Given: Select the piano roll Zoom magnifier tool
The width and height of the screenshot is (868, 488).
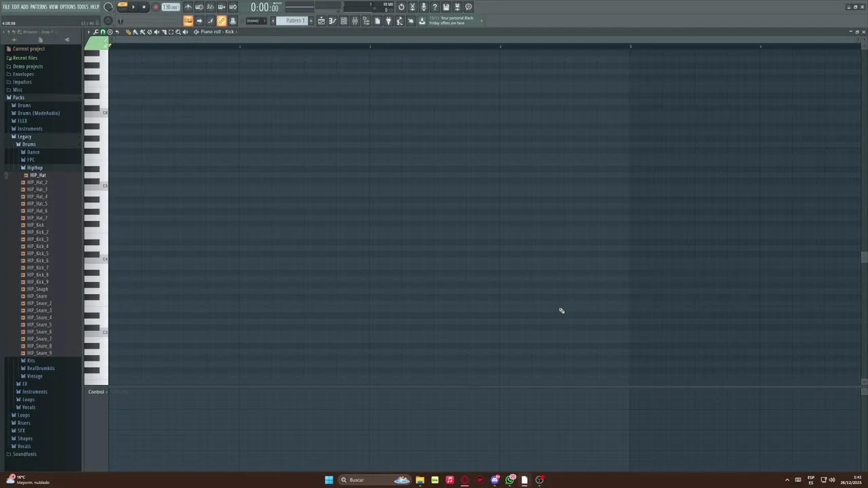Looking at the screenshot, I should pos(177,32).
